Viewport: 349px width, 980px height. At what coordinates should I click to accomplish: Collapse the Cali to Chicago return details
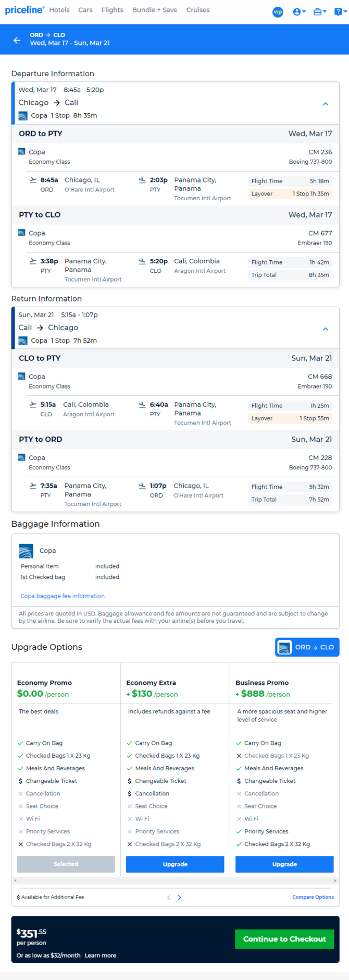click(326, 329)
